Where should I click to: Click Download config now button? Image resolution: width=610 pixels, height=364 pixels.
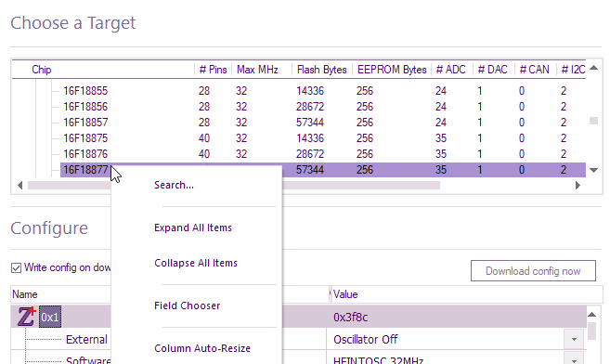pos(533,271)
